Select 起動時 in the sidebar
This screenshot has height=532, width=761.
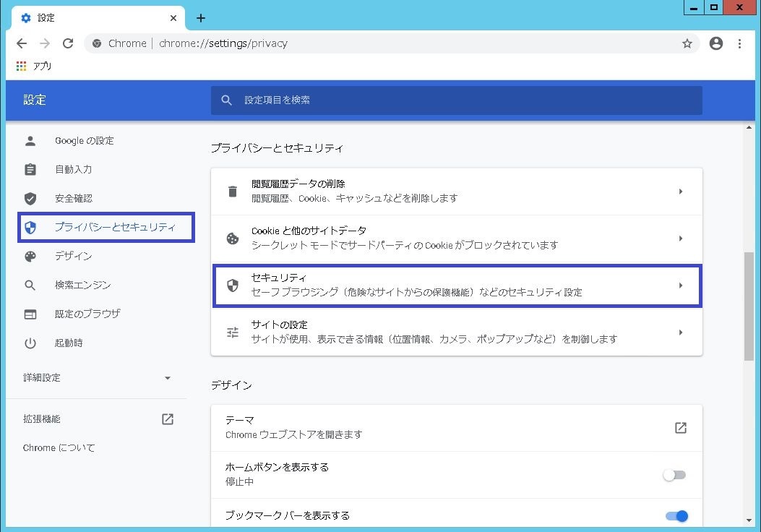coord(69,343)
